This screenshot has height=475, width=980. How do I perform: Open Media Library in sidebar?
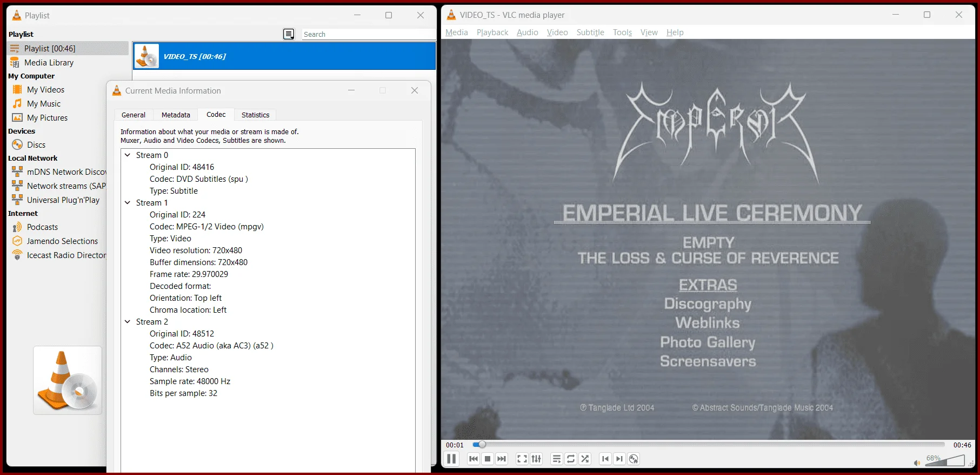pyautogui.click(x=49, y=63)
